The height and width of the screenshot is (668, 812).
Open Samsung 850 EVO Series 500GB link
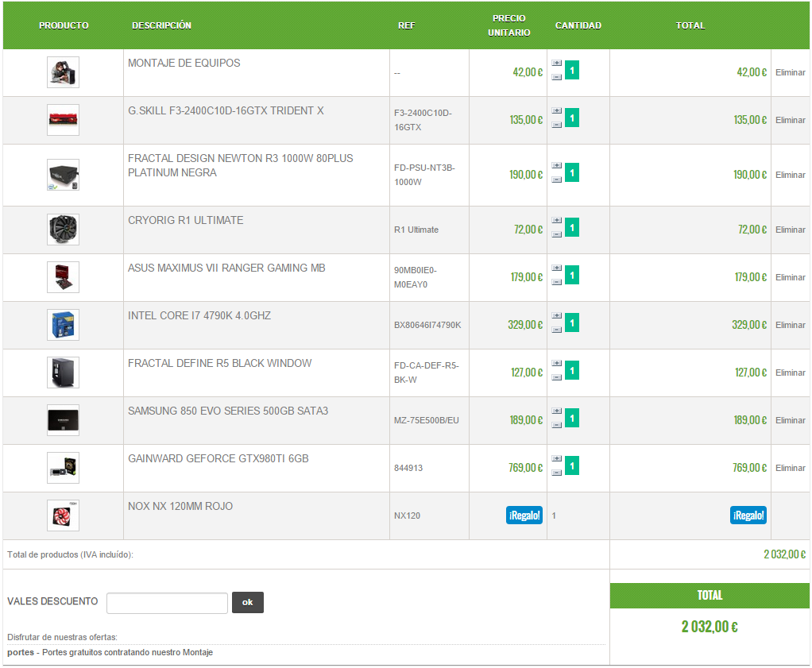tap(228, 411)
